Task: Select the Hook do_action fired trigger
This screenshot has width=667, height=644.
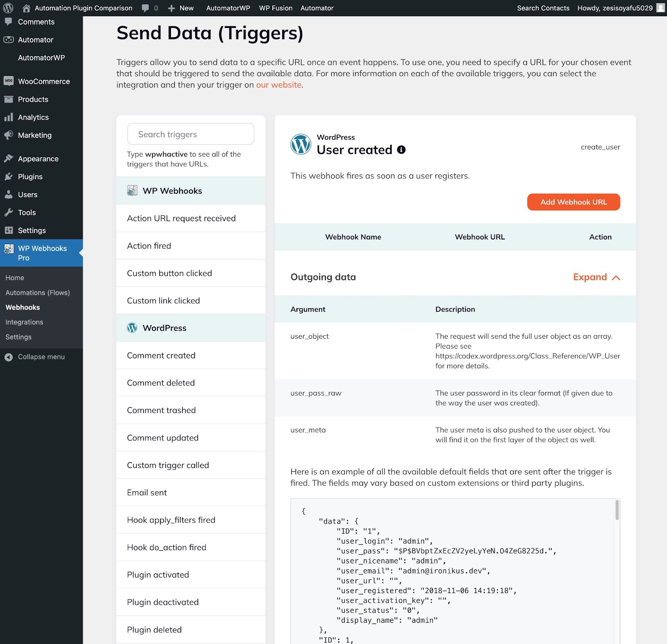Action: (x=191, y=547)
